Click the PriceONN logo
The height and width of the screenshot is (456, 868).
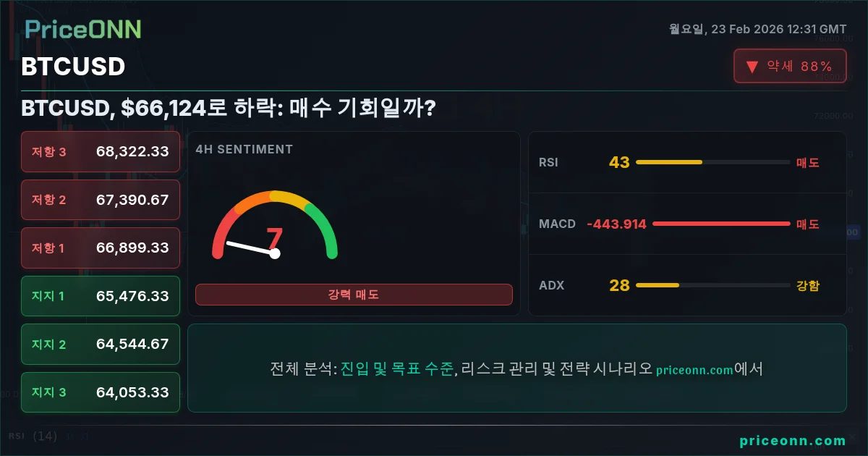(83, 29)
